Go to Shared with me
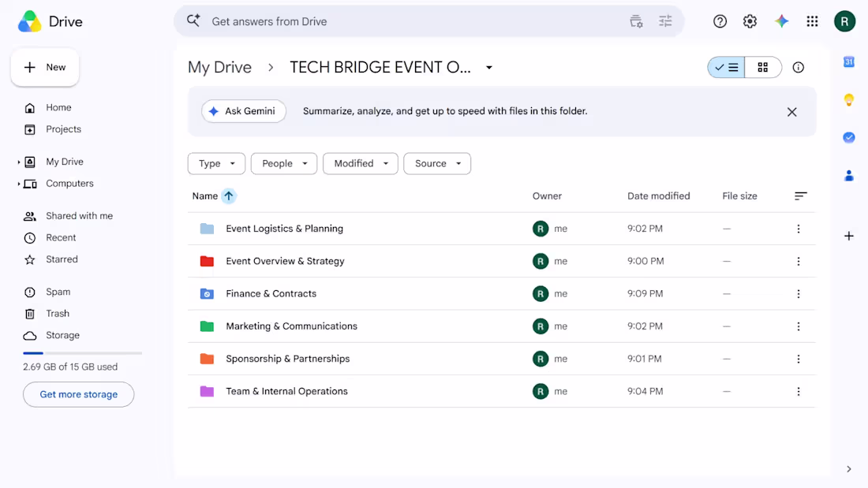The height and width of the screenshot is (488, 868). [79, 216]
